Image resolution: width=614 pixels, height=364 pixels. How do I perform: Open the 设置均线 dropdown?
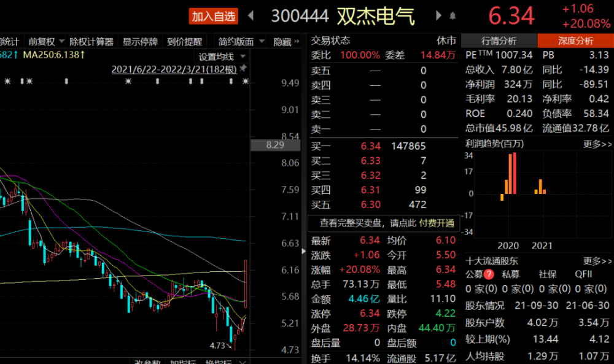click(x=222, y=56)
